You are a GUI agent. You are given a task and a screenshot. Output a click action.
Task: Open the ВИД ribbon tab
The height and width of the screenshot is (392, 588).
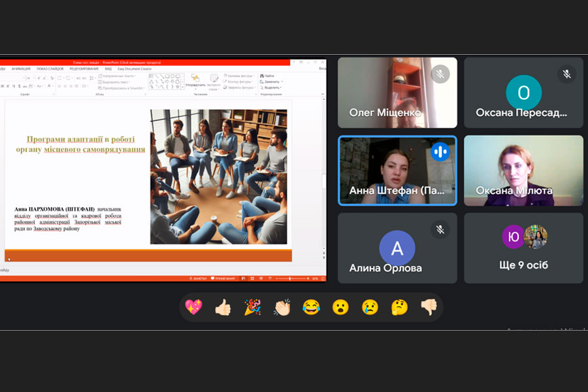(108, 69)
